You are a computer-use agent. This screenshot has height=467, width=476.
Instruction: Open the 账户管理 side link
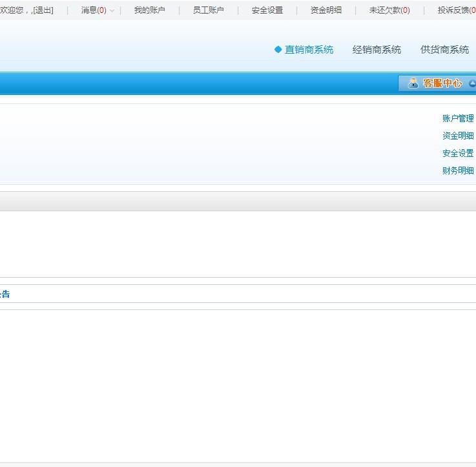pyautogui.click(x=458, y=118)
